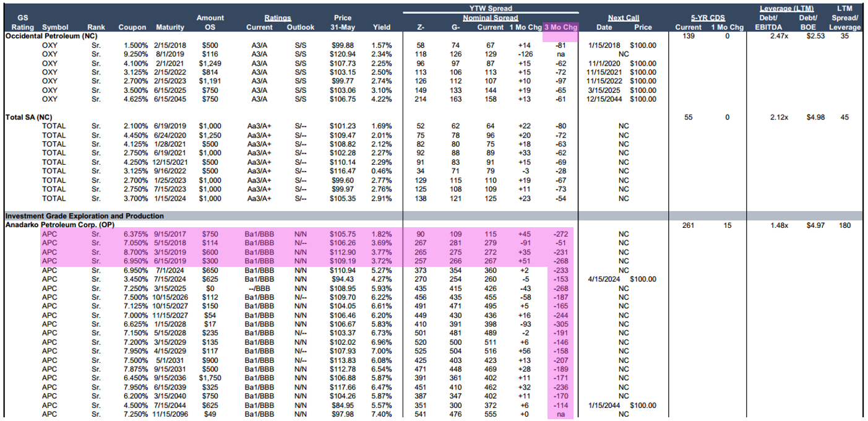Click the Rank column header
This screenshot has width=868, height=421.
[x=96, y=28]
